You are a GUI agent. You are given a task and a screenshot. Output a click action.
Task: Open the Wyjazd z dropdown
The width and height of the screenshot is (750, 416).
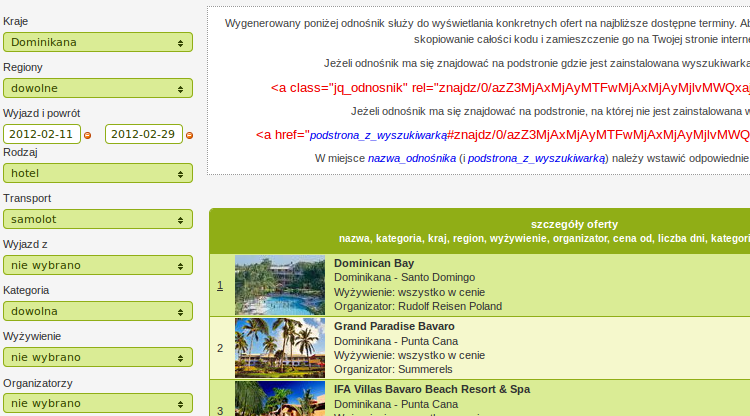98,265
